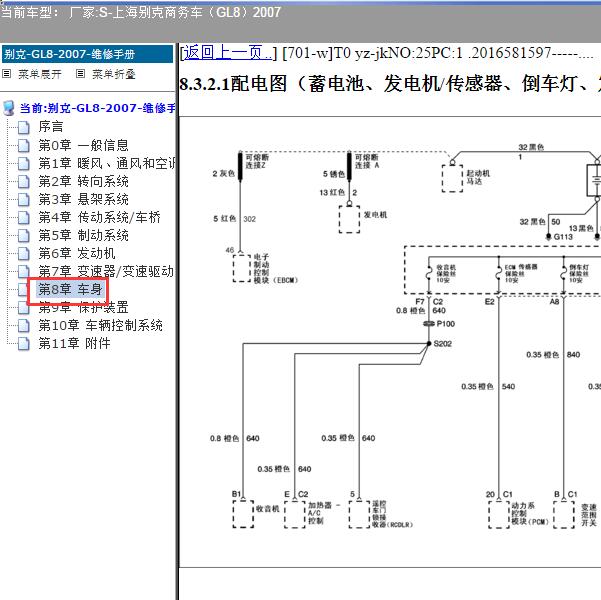Click the page icon beside 第4章 传动系统
This screenshot has width=601, height=600.
point(23,217)
